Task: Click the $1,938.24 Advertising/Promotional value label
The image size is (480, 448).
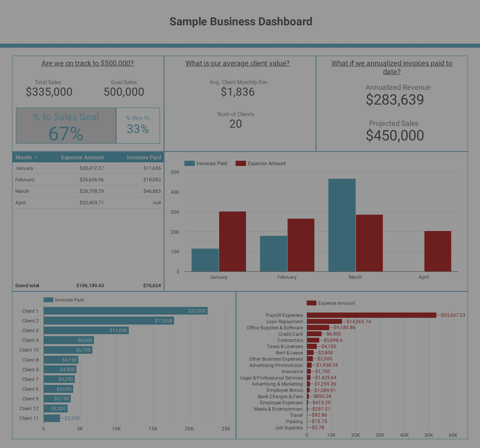Action: (x=327, y=365)
